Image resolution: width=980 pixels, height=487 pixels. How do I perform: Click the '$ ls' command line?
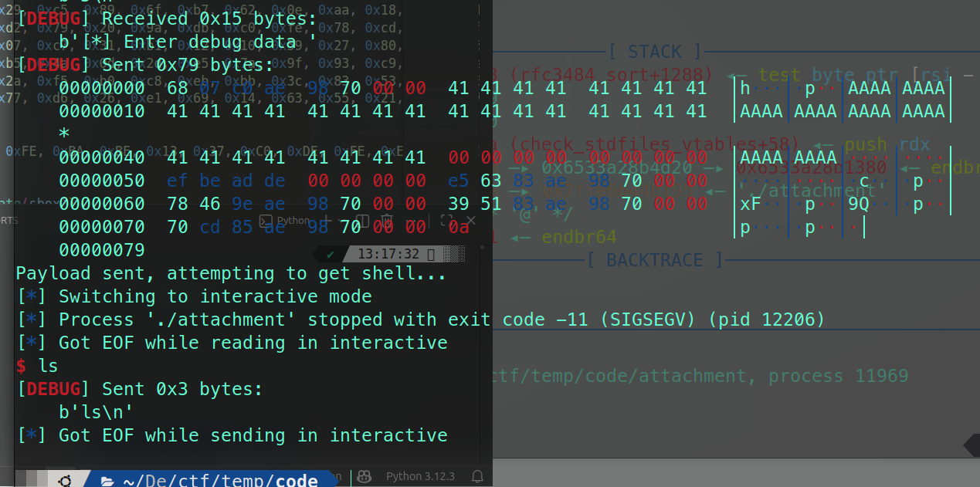[x=37, y=366]
